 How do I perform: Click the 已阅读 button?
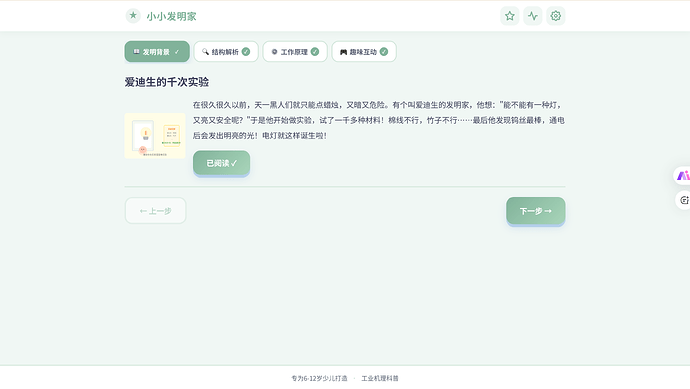point(221,163)
